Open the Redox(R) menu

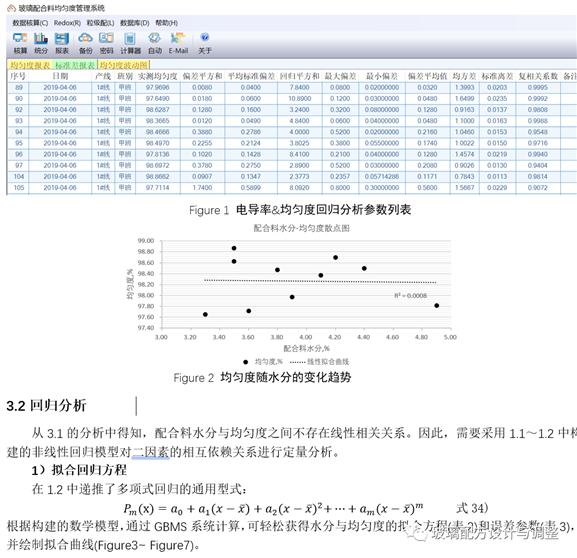click(67, 23)
